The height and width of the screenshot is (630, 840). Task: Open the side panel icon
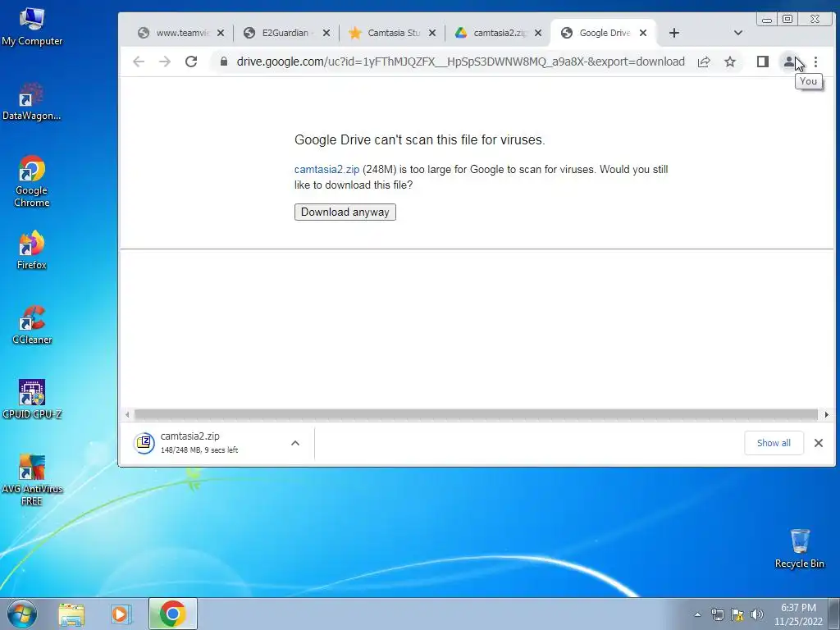tap(763, 62)
